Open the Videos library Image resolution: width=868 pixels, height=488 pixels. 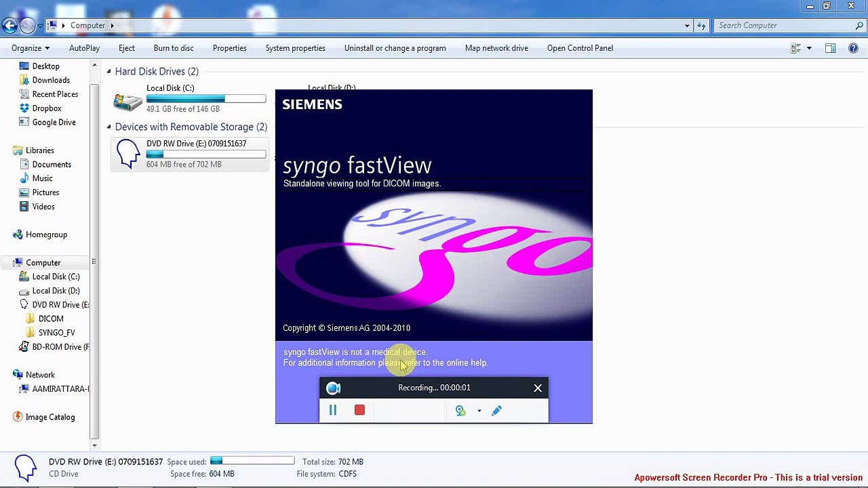43,207
